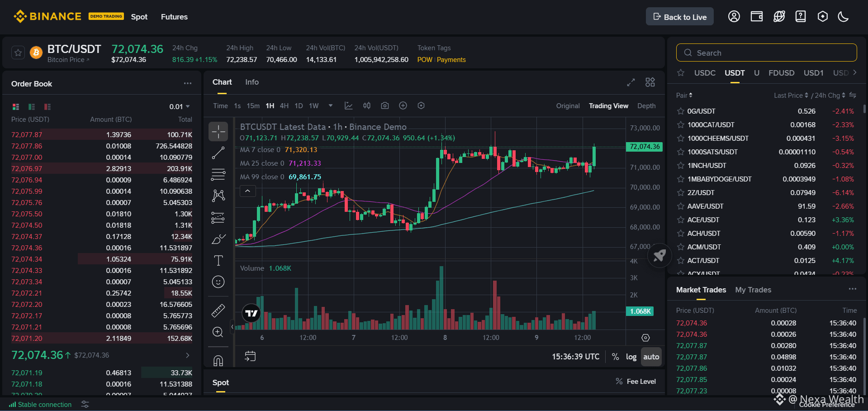Select the crosshair cursor tool

point(218,132)
